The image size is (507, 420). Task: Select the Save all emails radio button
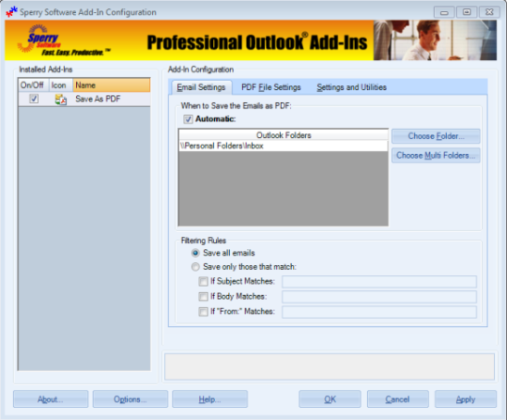(195, 253)
